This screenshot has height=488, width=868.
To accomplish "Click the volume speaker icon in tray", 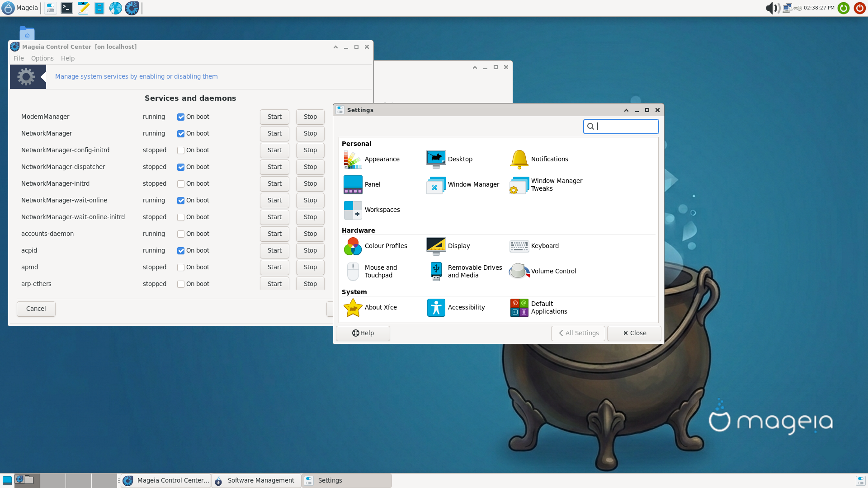I will (x=772, y=8).
